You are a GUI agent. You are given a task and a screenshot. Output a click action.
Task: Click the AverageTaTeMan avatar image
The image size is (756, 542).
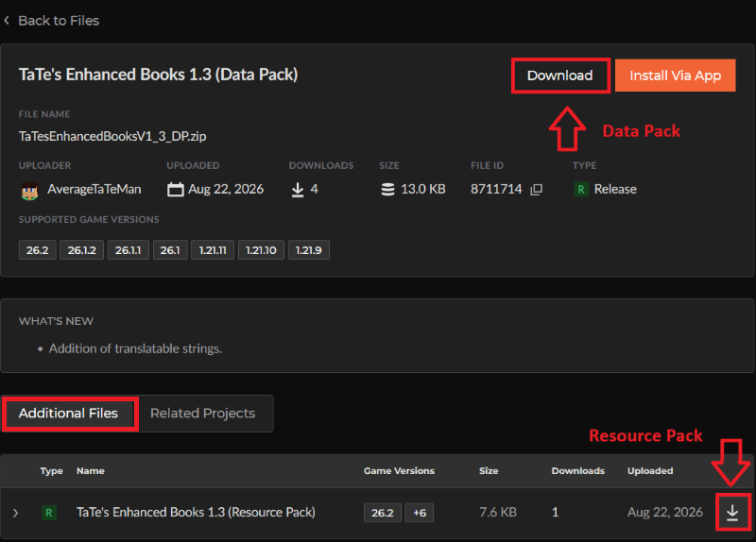(x=29, y=191)
